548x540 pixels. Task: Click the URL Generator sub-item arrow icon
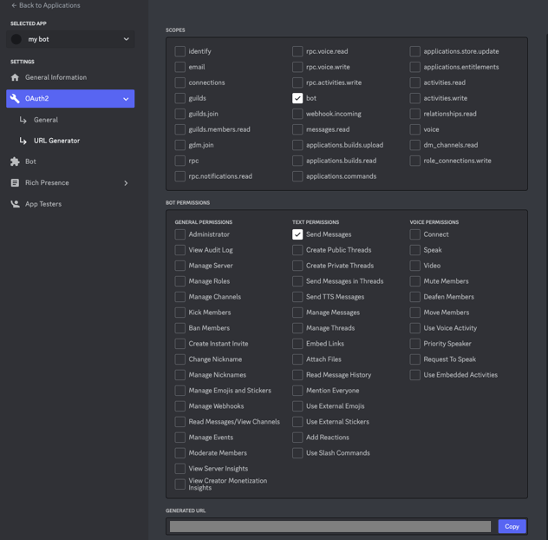(x=23, y=141)
